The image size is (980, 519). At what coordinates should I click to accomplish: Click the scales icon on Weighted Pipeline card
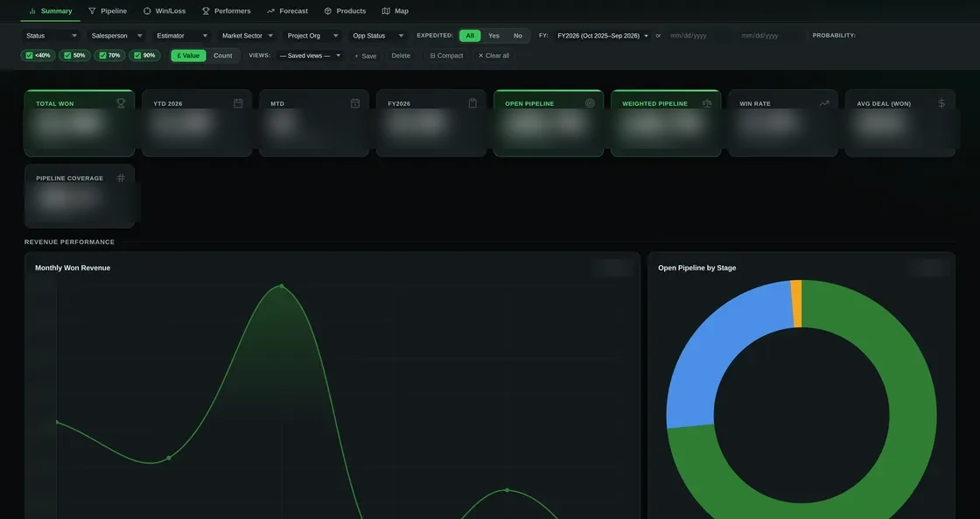click(x=707, y=103)
